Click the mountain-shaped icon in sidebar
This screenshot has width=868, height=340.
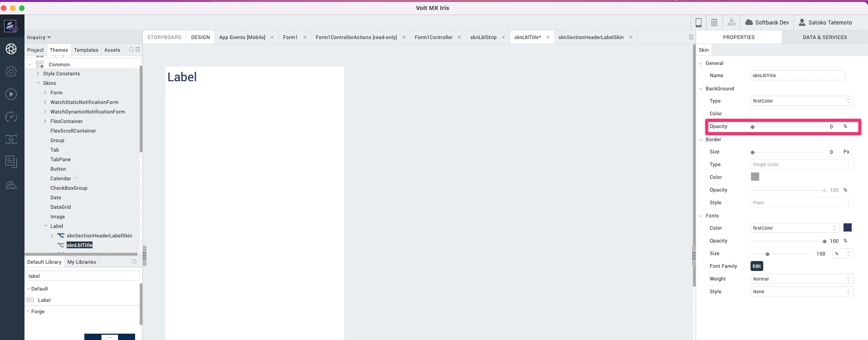coord(11,185)
